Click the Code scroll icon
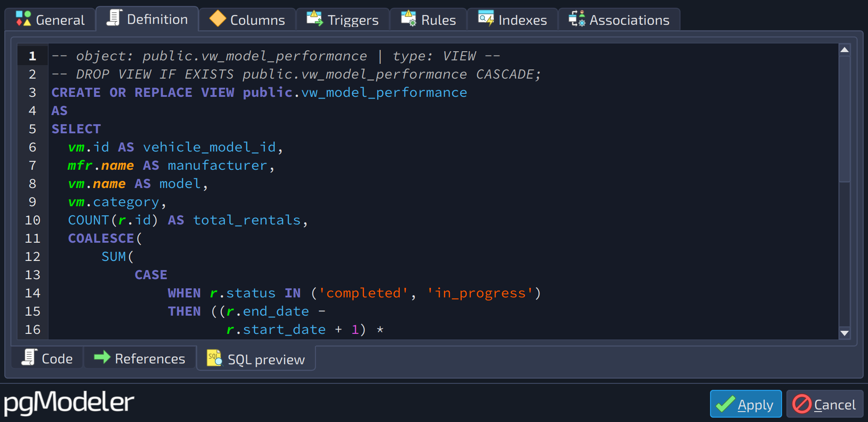 pos(30,357)
